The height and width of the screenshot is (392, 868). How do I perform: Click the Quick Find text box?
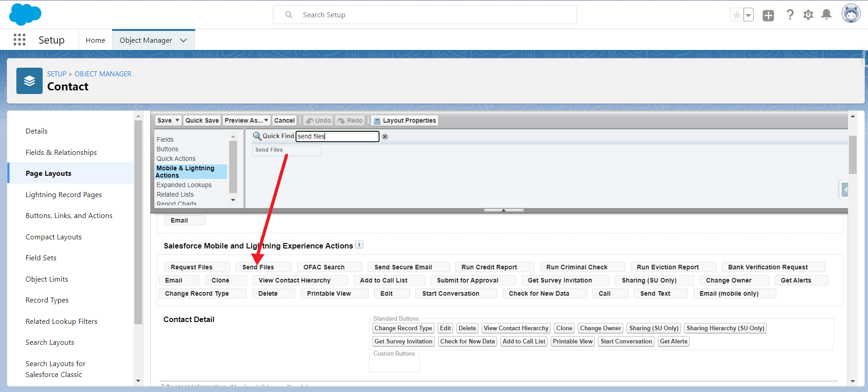pyautogui.click(x=337, y=136)
